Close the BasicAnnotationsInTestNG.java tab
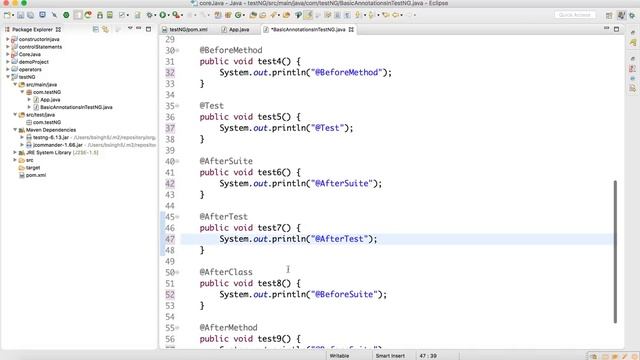Screen dimensions: 640x360 point(351,29)
